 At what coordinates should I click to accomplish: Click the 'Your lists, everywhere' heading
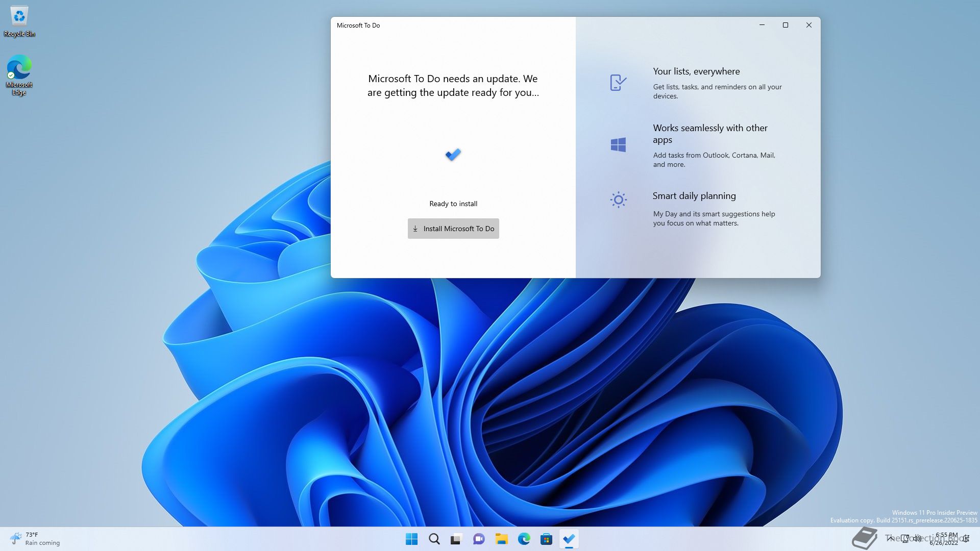tap(696, 71)
